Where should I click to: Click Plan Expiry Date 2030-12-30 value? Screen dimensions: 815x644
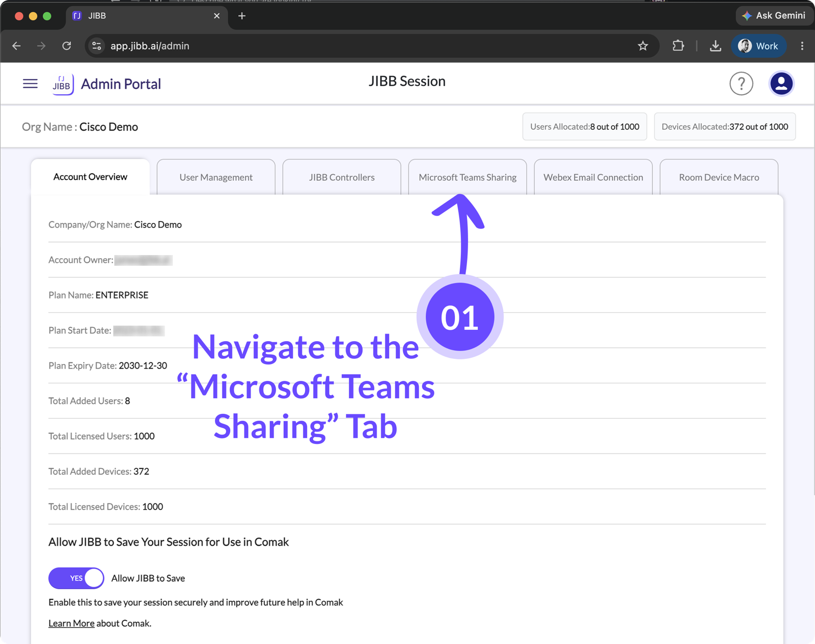pyautogui.click(x=143, y=366)
